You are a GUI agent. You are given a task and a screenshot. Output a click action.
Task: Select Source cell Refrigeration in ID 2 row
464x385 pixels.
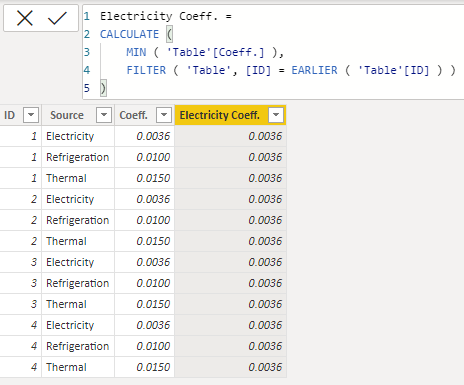click(78, 220)
